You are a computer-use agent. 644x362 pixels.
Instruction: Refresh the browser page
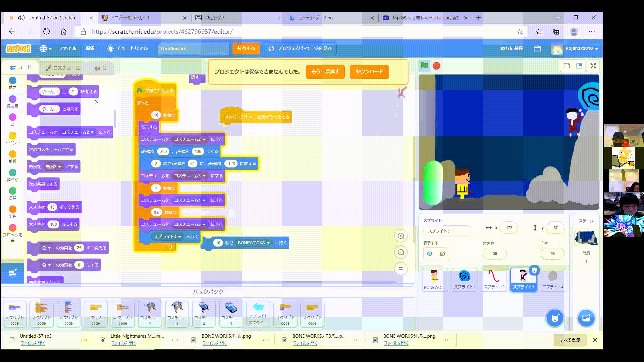(46, 32)
